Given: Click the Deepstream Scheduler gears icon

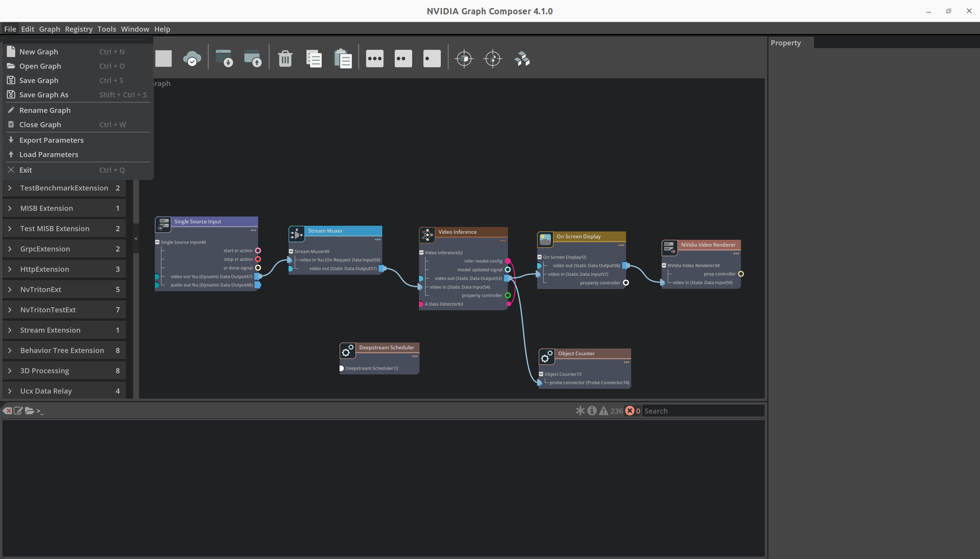Looking at the screenshot, I should [x=348, y=351].
